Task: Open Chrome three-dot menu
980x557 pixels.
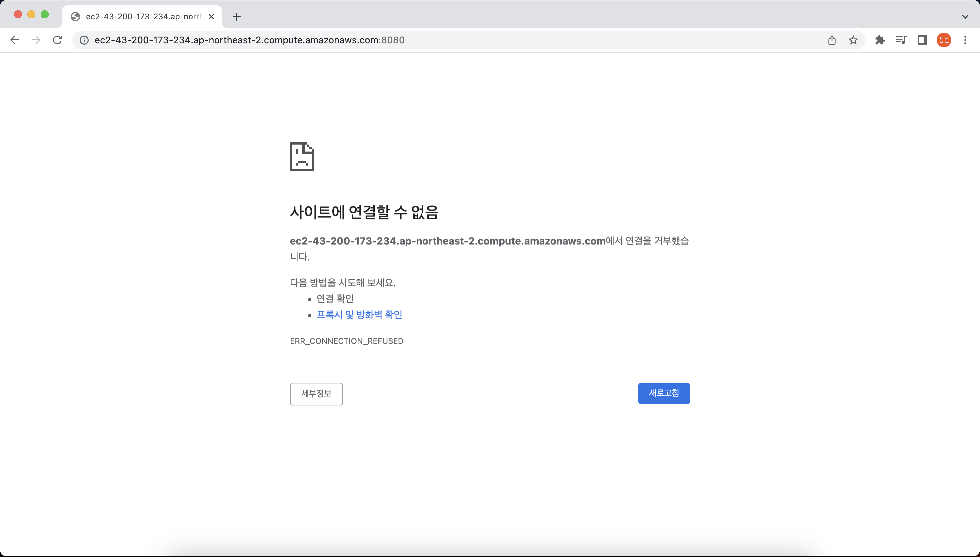Action: click(965, 40)
